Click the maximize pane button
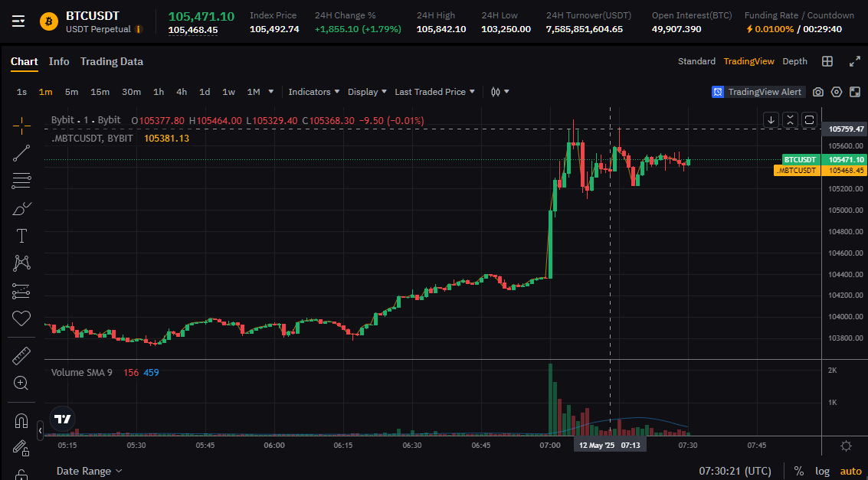The image size is (868, 480). (x=809, y=119)
